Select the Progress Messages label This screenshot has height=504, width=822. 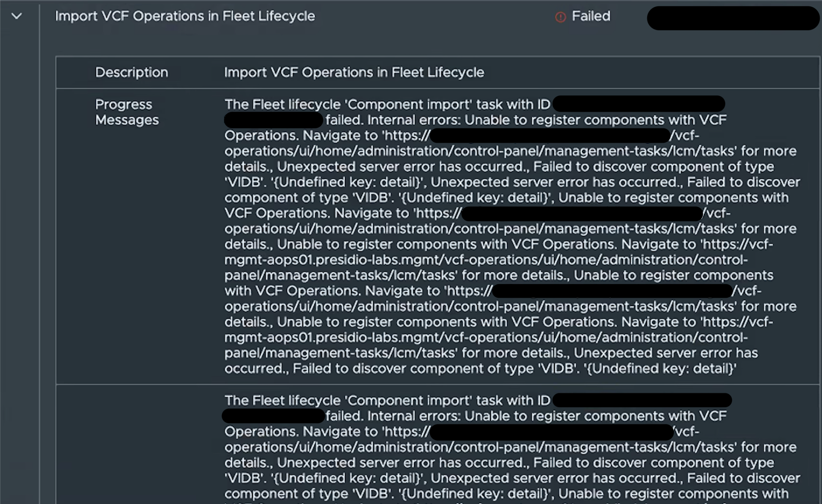[x=127, y=112]
